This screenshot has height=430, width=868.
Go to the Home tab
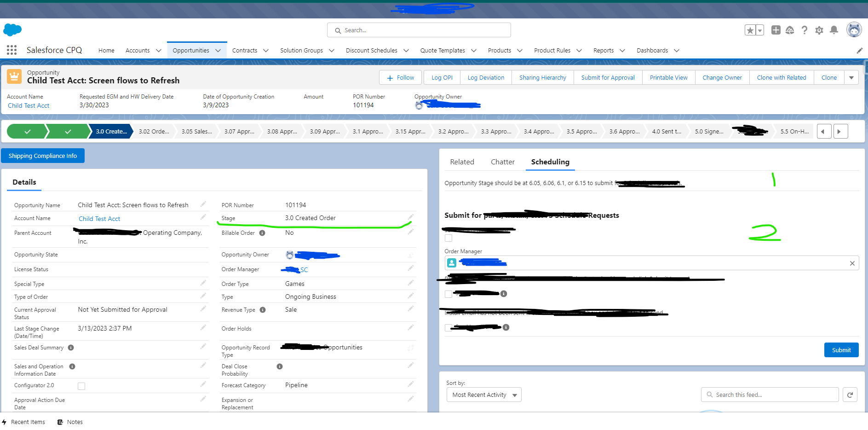(x=106, y=51)
